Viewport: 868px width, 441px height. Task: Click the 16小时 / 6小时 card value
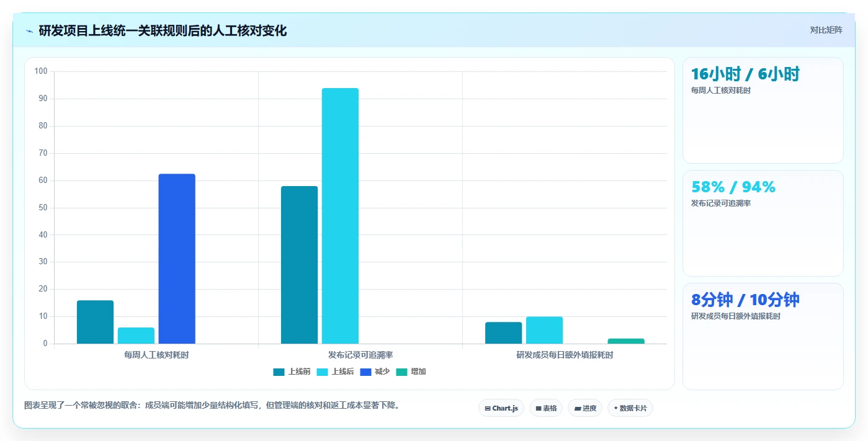tap(745, 74)
